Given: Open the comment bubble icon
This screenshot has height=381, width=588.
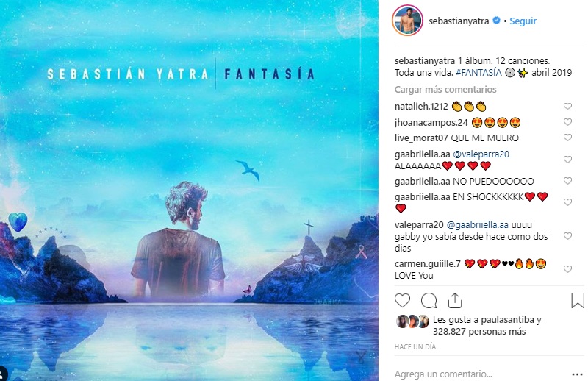Looking at the screenshot, I should pos(429,301).
